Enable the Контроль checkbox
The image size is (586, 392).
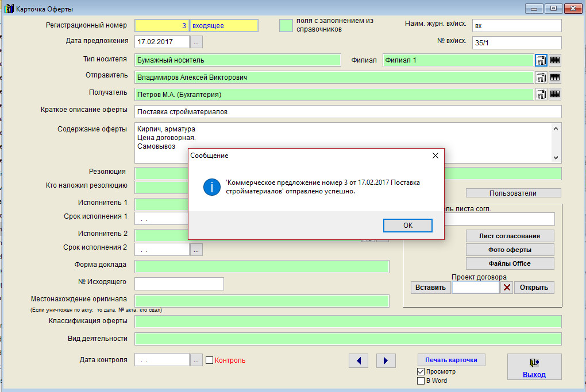tap(209, 360)
